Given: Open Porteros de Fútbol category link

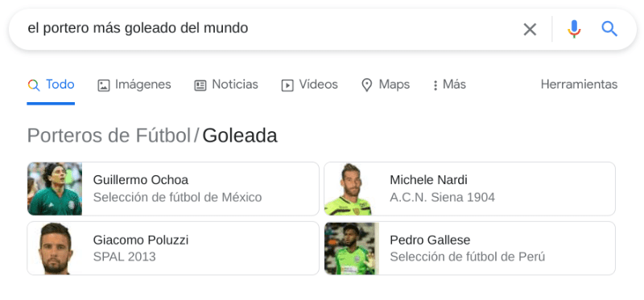Looking at the screenshot, I should coord(109,135).
